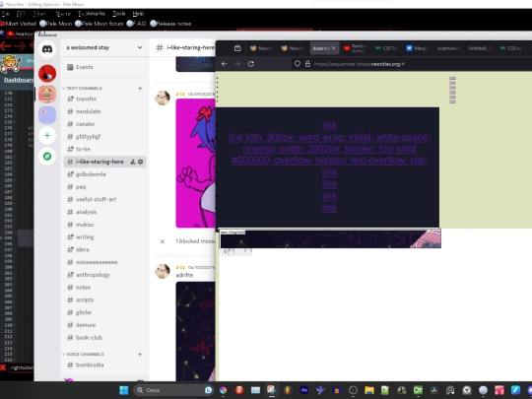Click the bottom 'link' in dark box
Viewport: 532px width, 399px height.
pyautogui.click(x=329, y=208)
